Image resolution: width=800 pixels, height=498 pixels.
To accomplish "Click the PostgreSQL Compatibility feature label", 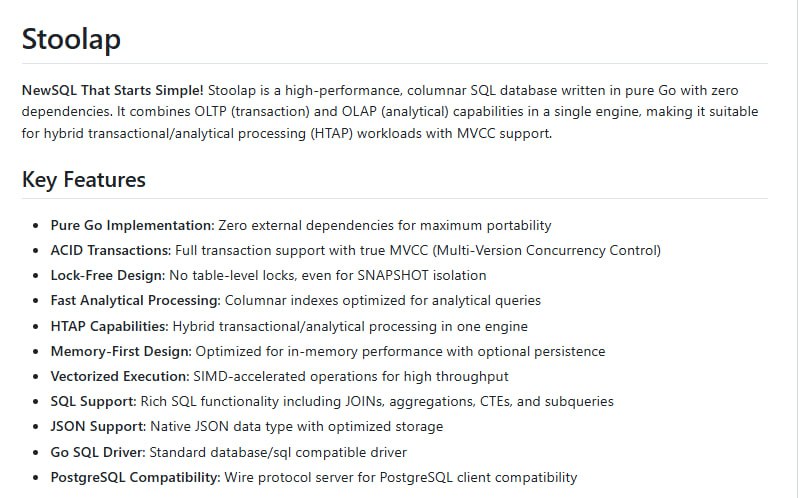I will (135, 477).
